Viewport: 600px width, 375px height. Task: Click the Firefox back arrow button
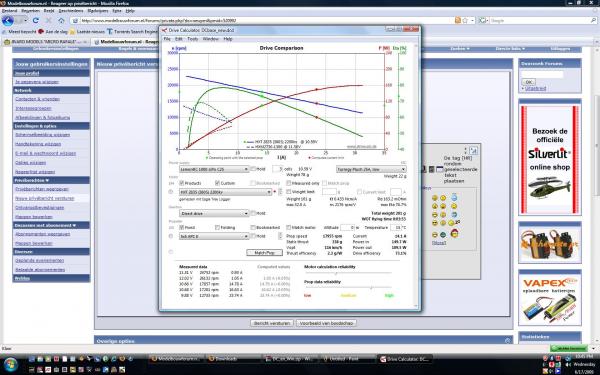pos(8,20)
